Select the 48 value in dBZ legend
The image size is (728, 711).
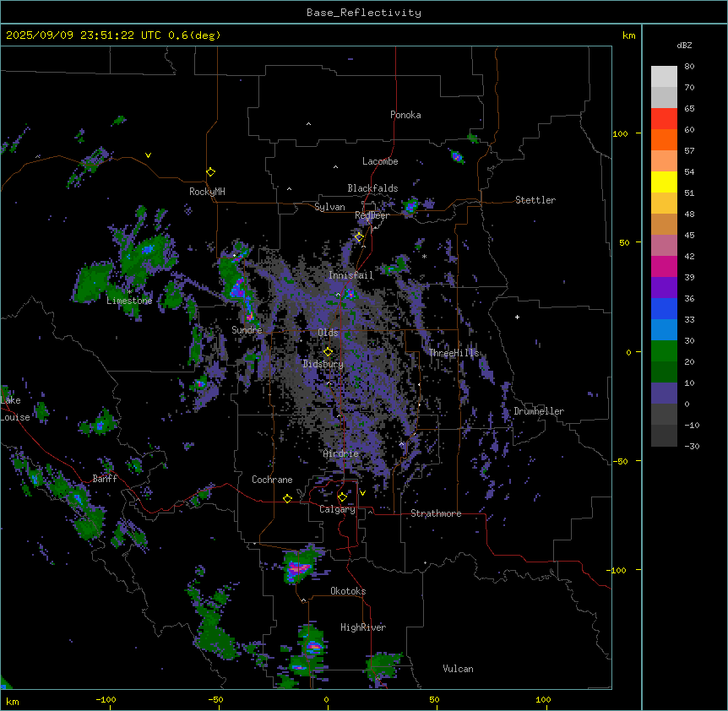[689, 214]
